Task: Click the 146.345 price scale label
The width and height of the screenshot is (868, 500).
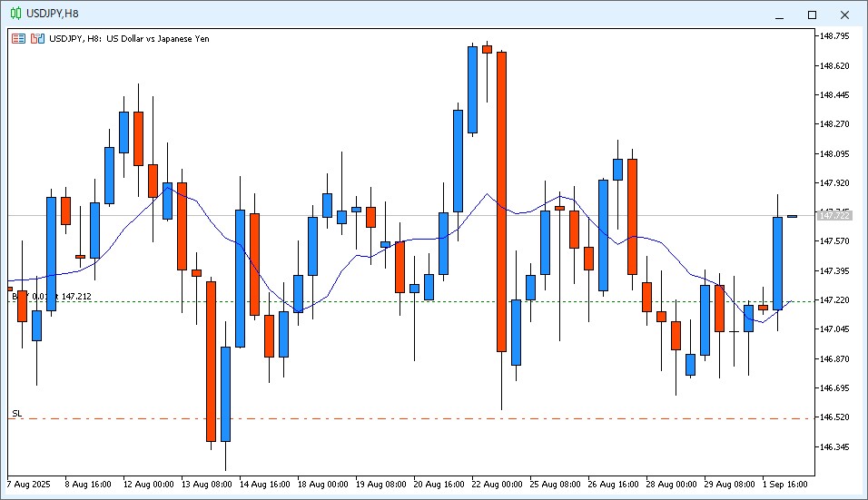Action: tap(834, 446)
